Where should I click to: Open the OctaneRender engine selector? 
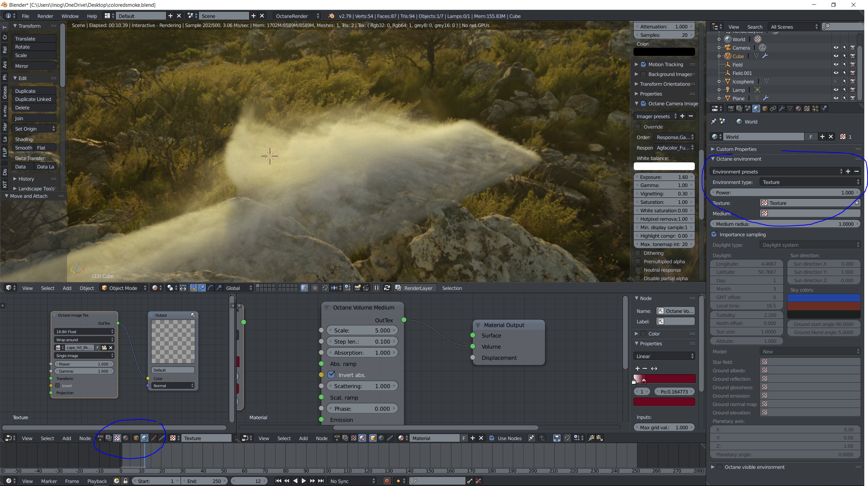[296, 16]
